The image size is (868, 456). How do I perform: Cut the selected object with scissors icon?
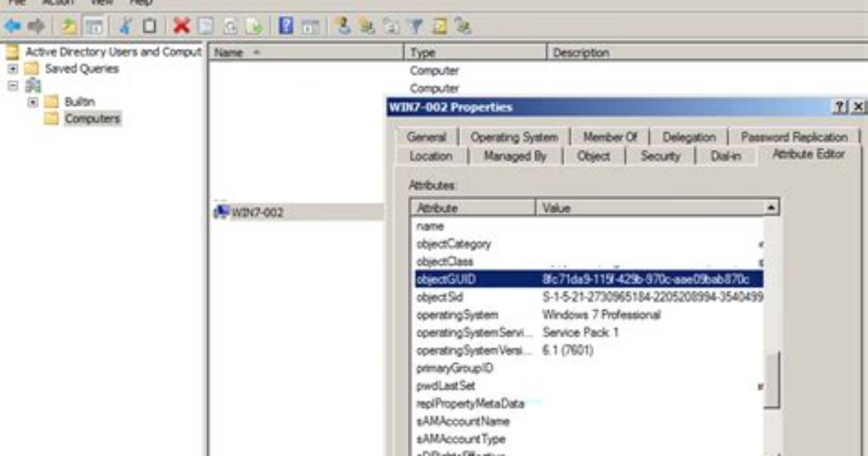[126, 26]
